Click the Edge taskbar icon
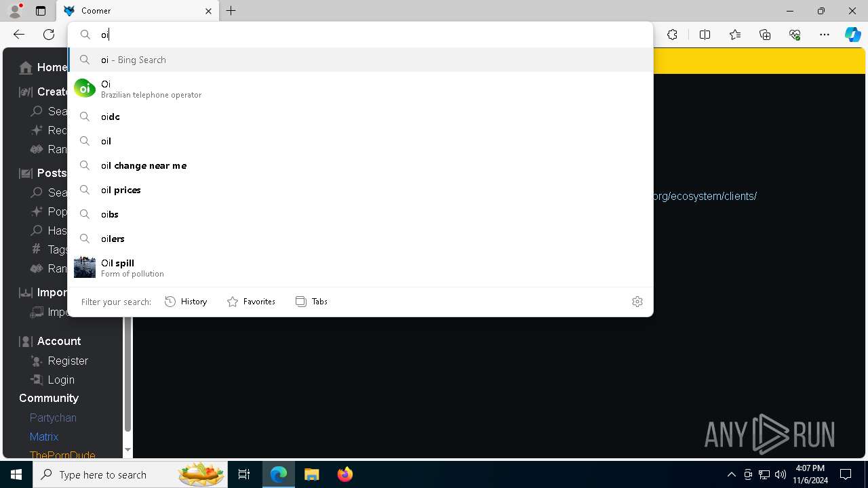 pyautogui.click(x=279, y=474)
